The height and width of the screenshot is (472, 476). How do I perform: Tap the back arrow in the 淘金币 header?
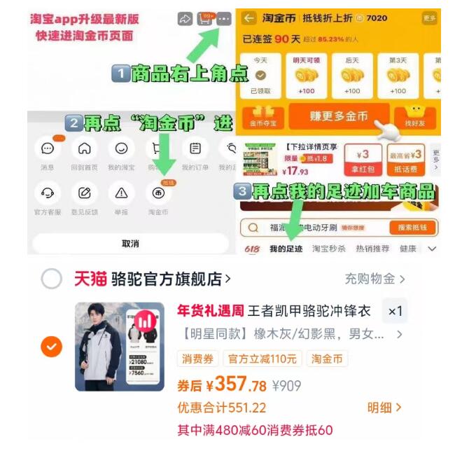(x=249, y=18)
